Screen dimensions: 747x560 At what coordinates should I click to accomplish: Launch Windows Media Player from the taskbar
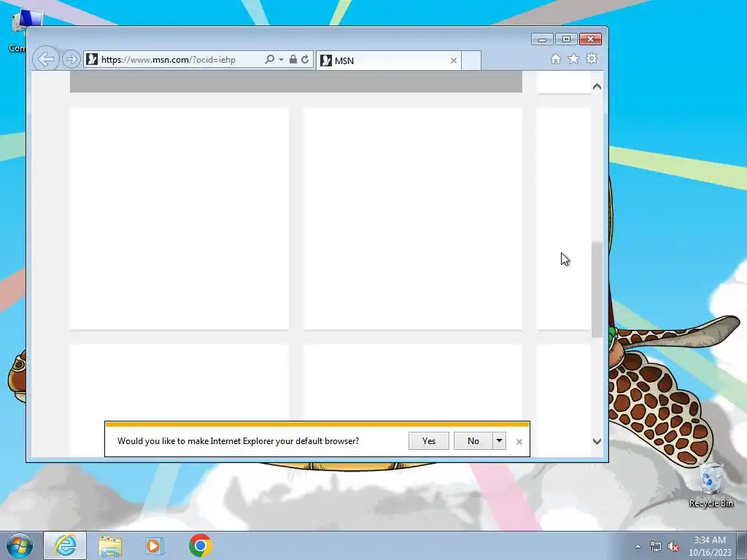(155, 545)
